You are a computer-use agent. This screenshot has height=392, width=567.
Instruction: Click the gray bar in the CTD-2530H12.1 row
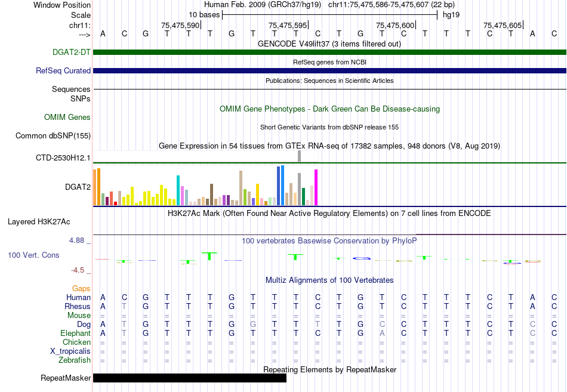(x=299, y=156)
